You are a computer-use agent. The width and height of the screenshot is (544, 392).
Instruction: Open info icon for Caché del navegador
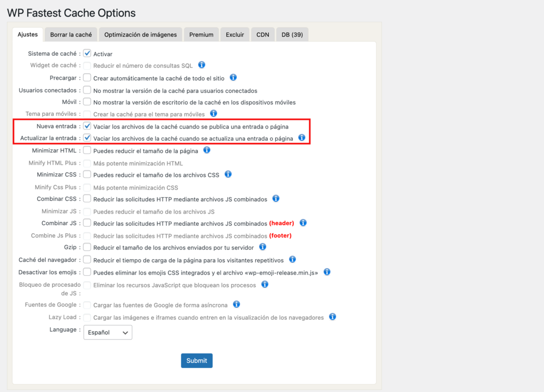tap(293, 260)
